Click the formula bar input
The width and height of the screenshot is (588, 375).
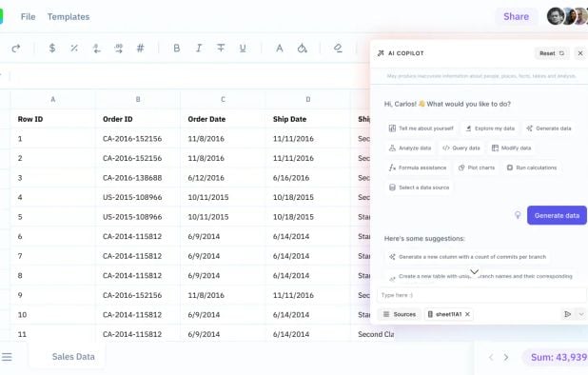189,76
